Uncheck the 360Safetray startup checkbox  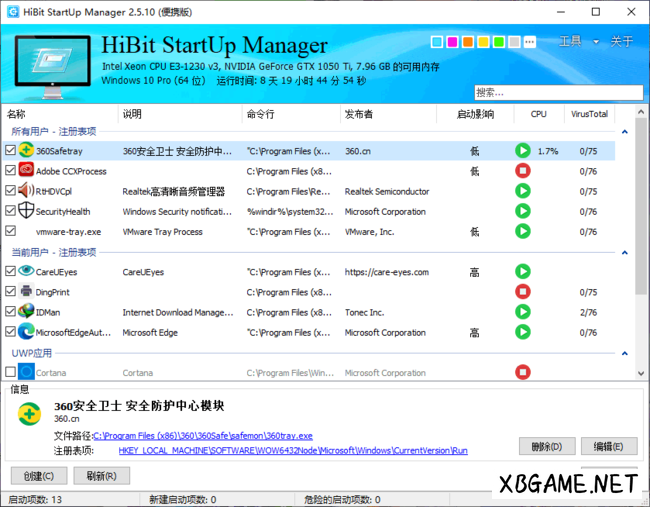point(10,151)
